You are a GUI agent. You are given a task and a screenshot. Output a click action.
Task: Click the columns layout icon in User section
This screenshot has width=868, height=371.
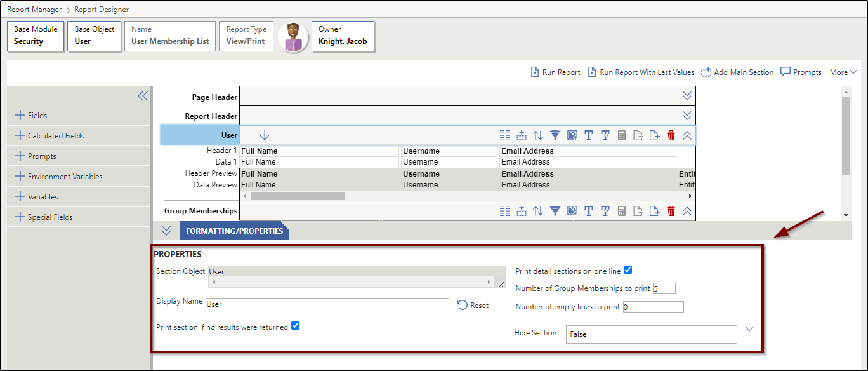point(505,135)
